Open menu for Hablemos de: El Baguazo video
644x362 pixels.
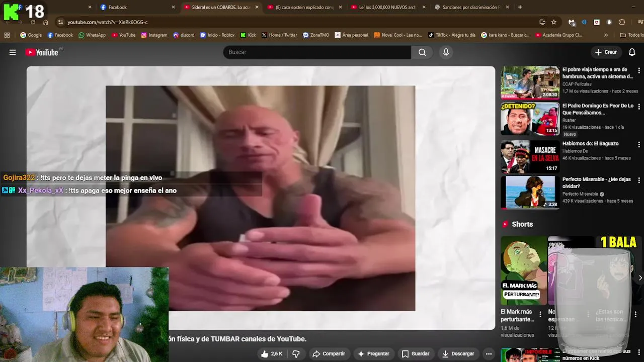pos(639,144)
